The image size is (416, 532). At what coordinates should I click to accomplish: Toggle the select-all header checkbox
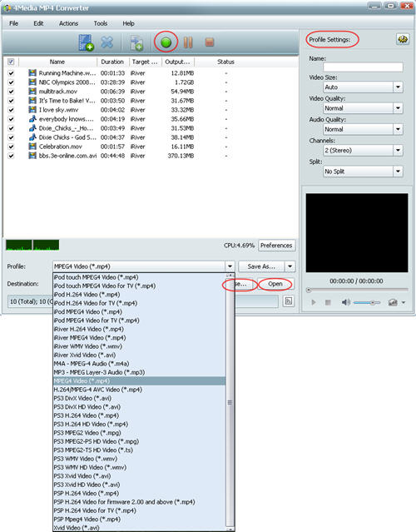tap(11, 62)
